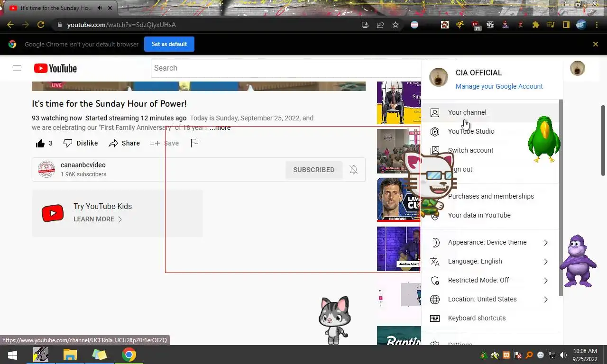Click the Keyboard shortcuts keyboard icon
Screen dimensions: 607x364
click(x=435, y=318)
